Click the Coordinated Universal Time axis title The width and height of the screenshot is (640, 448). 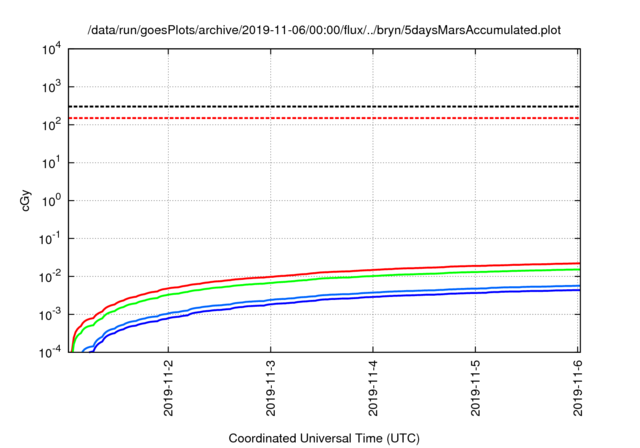click(324, 438)
